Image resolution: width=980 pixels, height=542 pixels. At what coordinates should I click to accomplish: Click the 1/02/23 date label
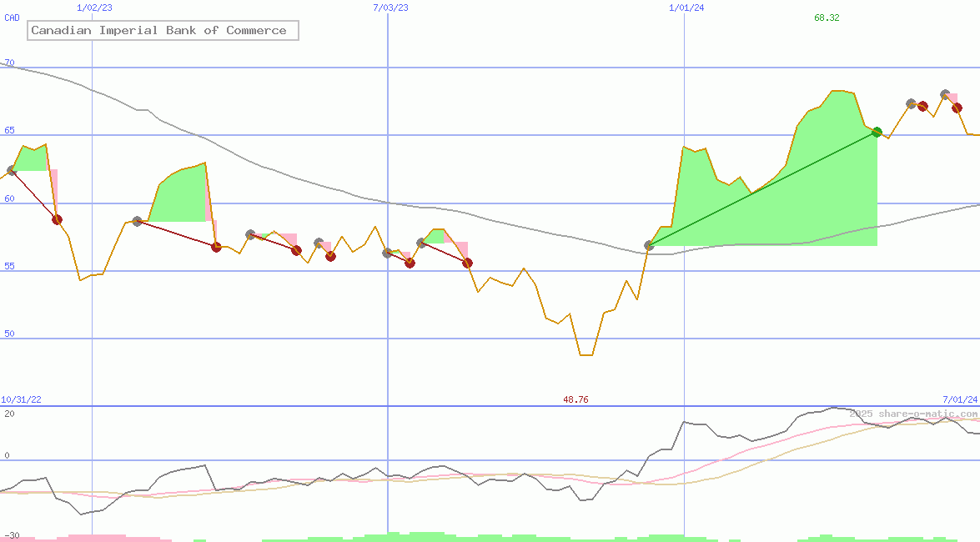(x=93, y=8)
